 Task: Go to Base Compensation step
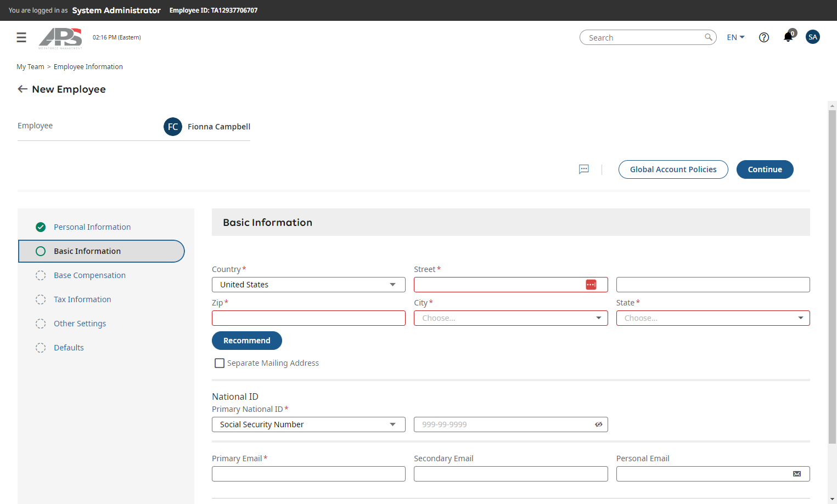click(x=89, y=275)
